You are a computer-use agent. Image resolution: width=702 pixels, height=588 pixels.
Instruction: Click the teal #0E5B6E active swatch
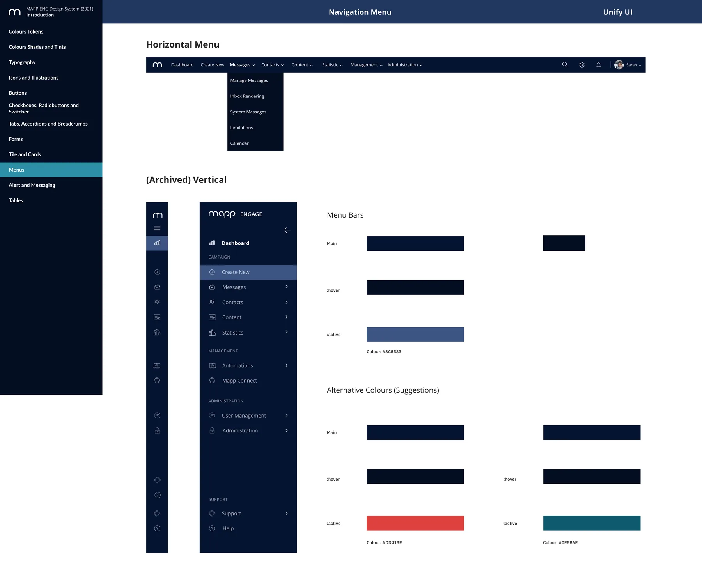(592, 523)
